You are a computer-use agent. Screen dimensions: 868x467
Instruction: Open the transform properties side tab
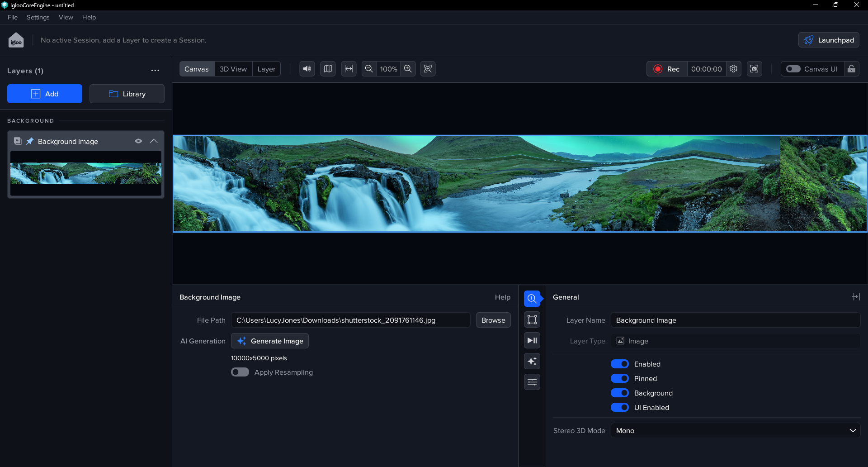[x=532, y=319]
